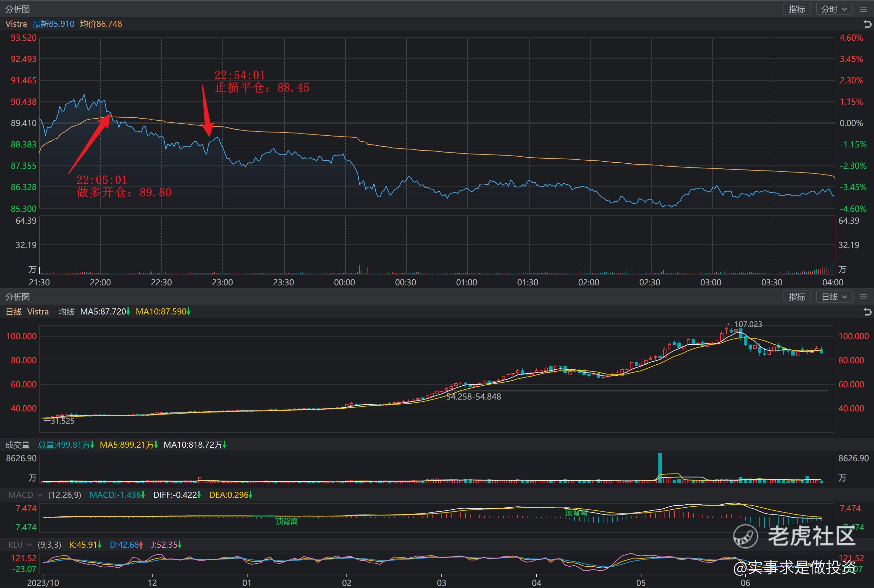The image size is (874, 588).
Task: Click the MACD parameters (12,26,9)
Action: click(65, 495)
